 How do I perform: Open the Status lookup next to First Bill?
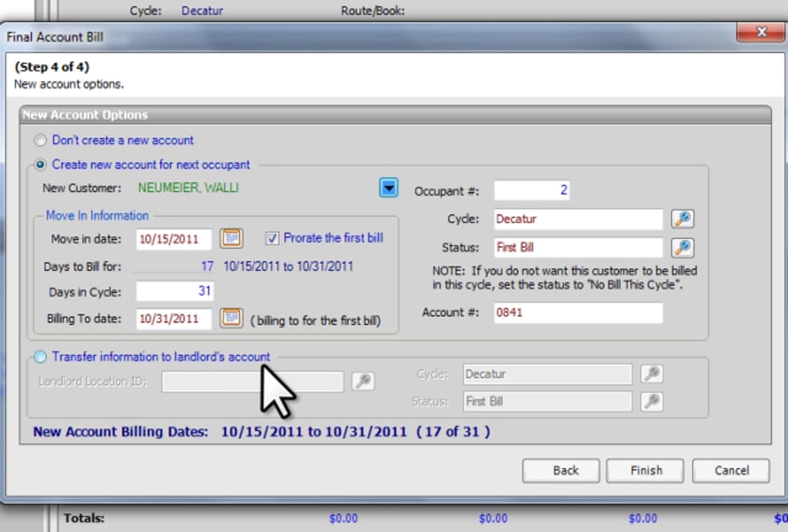tap(682, 247)
